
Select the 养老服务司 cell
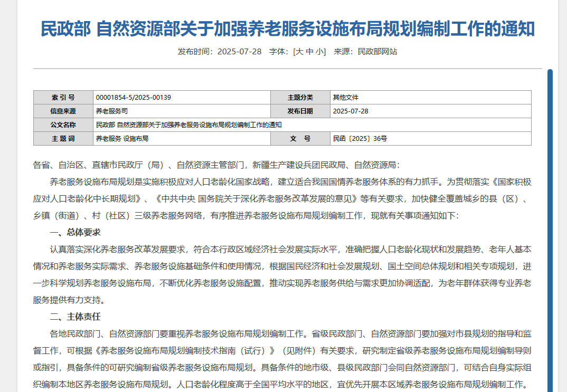click(x=182, y=111)
